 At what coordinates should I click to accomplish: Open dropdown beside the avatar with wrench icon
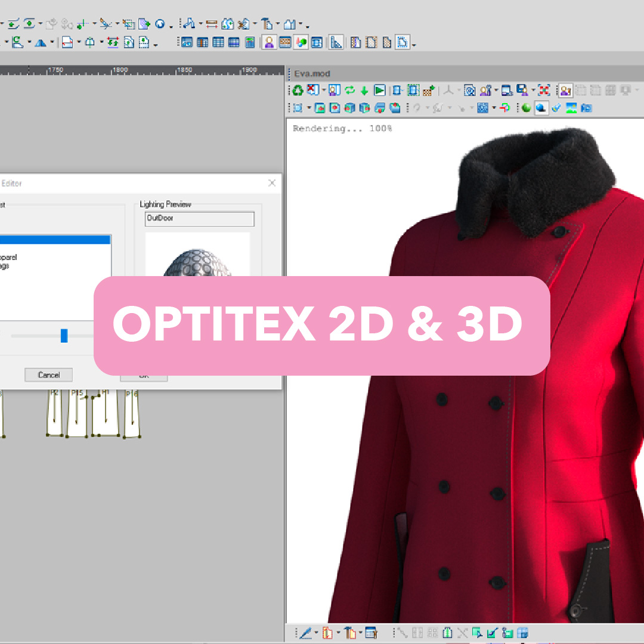point(496,91)
